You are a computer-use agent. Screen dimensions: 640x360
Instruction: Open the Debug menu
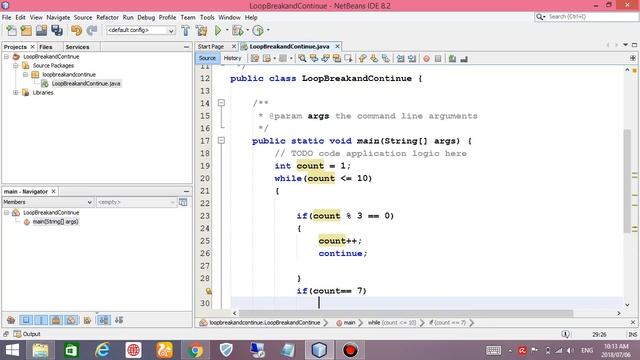(x=146, y=18)
